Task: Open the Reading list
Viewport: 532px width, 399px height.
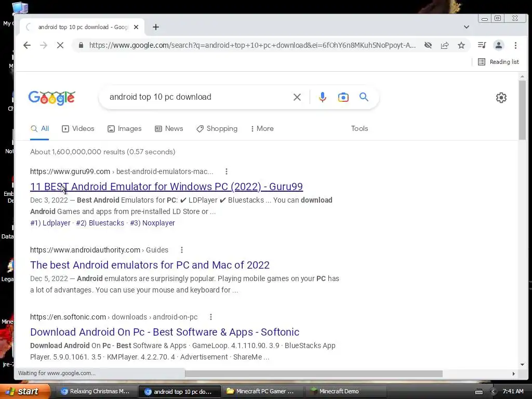Action: [498, 62]
